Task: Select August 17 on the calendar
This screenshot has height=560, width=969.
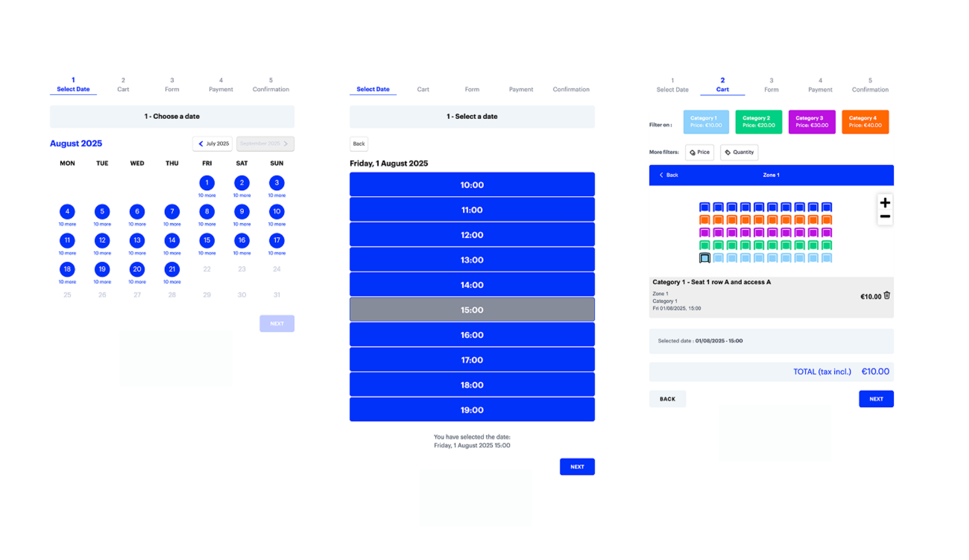Action: pos(276,240)
